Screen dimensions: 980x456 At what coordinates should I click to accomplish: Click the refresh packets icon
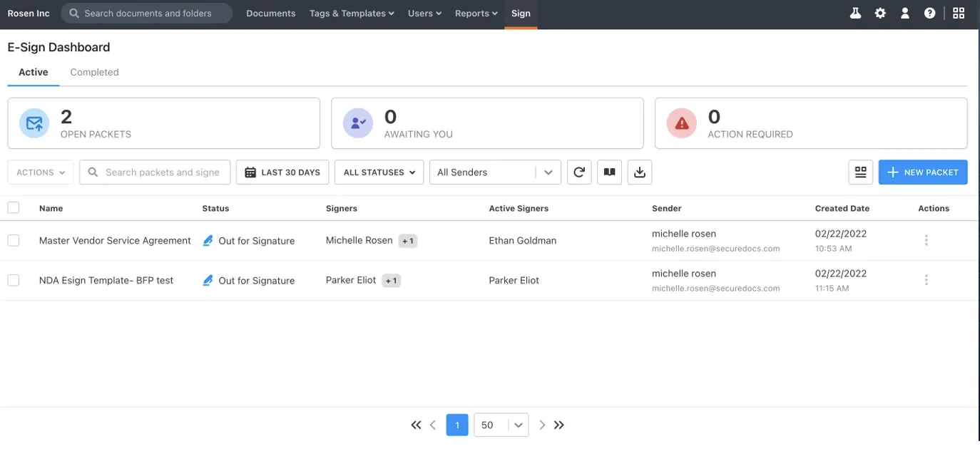579,172
